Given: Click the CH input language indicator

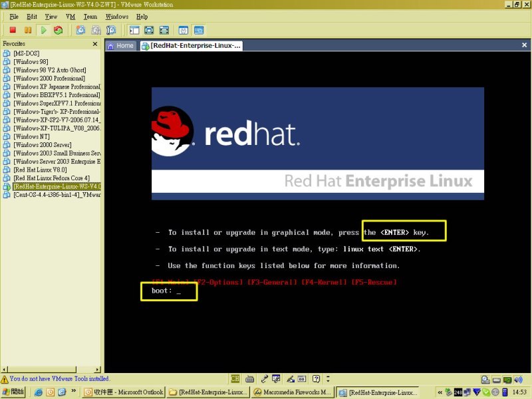Looking at the screenshot, I should click(x=235, y=378).
